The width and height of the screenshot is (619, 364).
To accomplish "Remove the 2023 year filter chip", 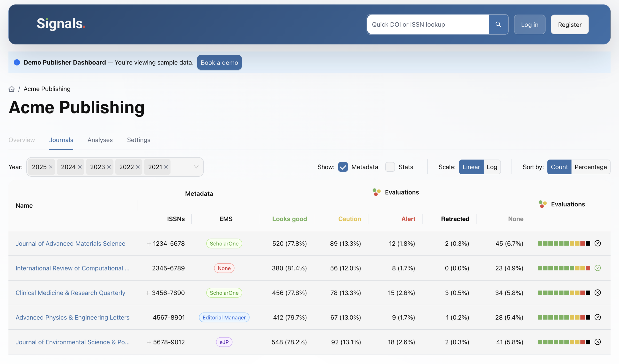I will click(x=109, y=167).
